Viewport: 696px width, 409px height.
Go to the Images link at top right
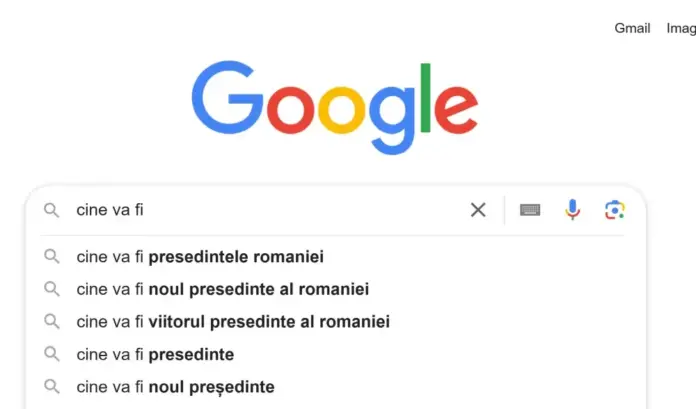click(x=681, y=28)
